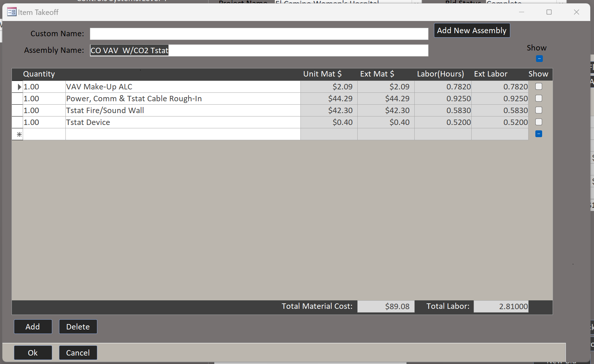
Task: Maximize the Item Takeoff window
Action: [x=549, y=12]
